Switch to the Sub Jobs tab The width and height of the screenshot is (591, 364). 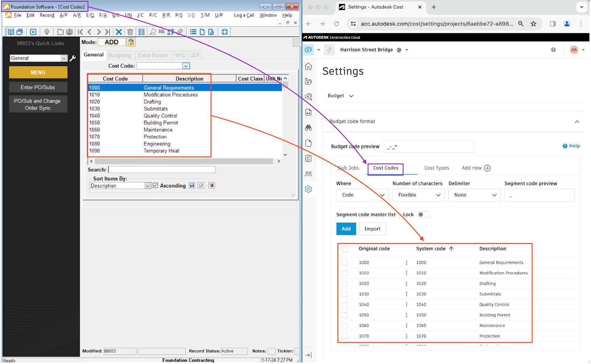coord(349,168)
